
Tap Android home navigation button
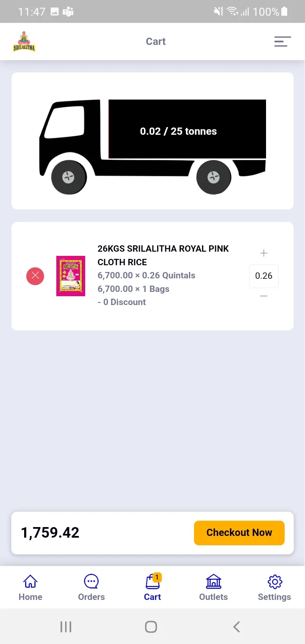coord(151,627)
